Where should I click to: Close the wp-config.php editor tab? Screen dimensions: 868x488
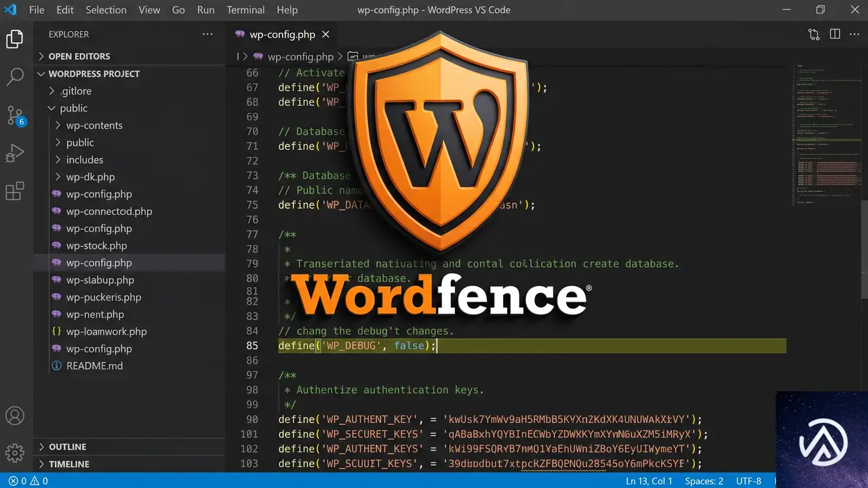(x=326, y=35)
